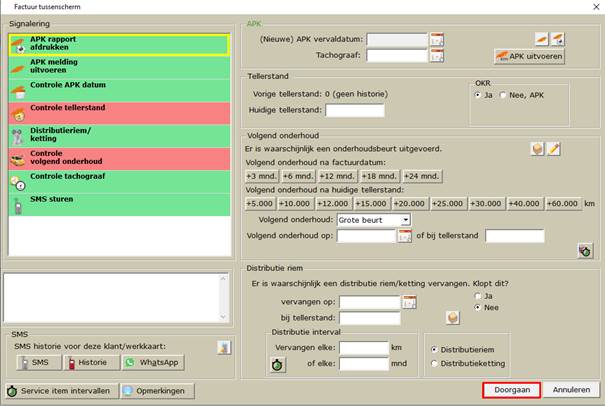The image size is (605, 406).
Task: Click the notes text area below Signalering
Action: 111,298
